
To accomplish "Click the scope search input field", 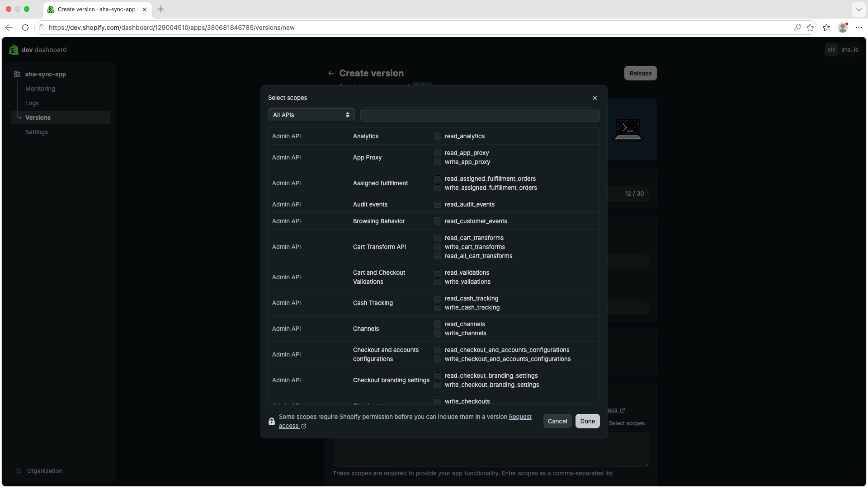I will [480, 115].
